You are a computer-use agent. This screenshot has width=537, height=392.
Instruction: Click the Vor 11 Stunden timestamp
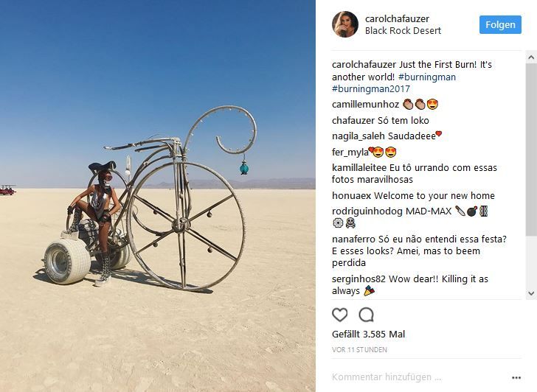(x=359, y=350)
